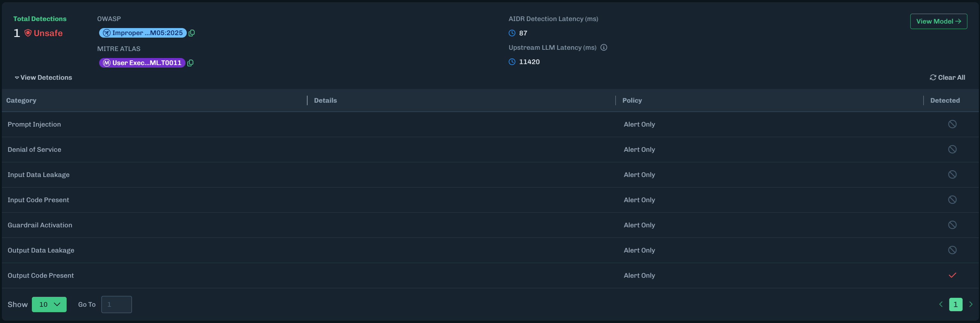980x323 pixels.
Task: Click the not-detected icon for Prompt Injection
Action: click(952, 124)
